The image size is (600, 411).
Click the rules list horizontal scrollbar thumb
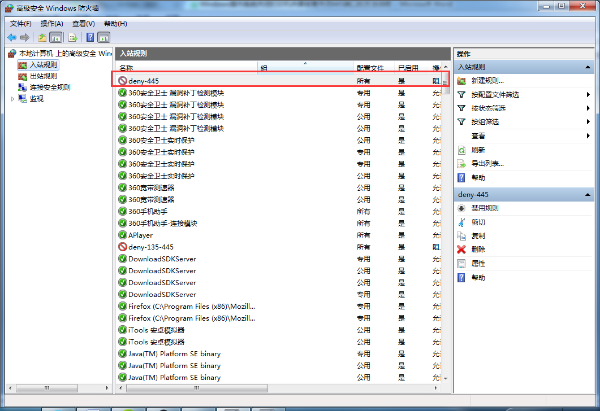(197, 388)
